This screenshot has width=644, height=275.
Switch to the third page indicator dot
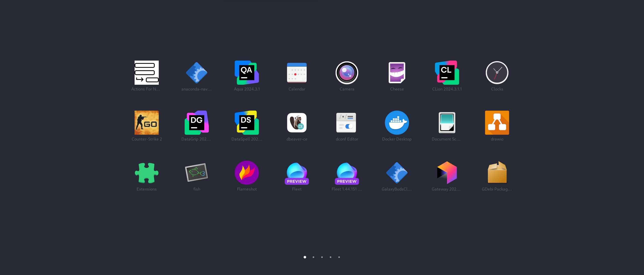[x=322, y=257]
